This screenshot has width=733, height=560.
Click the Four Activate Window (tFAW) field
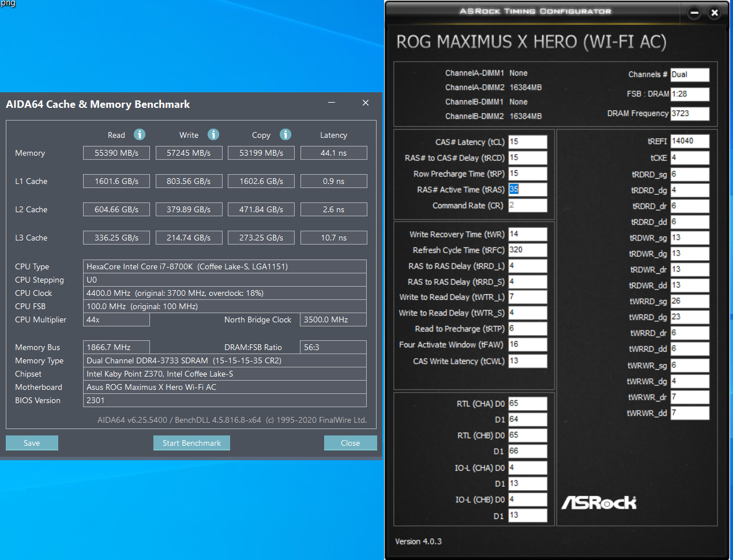(528, 344)
